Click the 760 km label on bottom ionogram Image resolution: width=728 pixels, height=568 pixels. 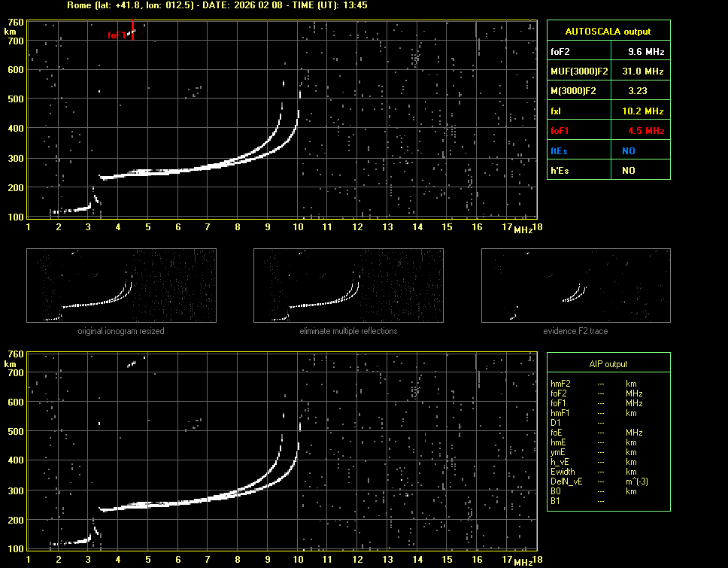pos(14,354)
